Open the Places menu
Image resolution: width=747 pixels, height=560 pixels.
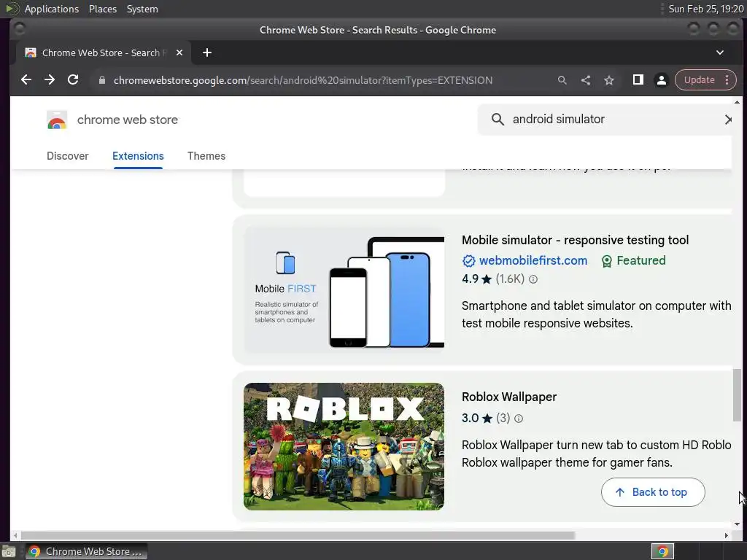click(x=102, y=9)
